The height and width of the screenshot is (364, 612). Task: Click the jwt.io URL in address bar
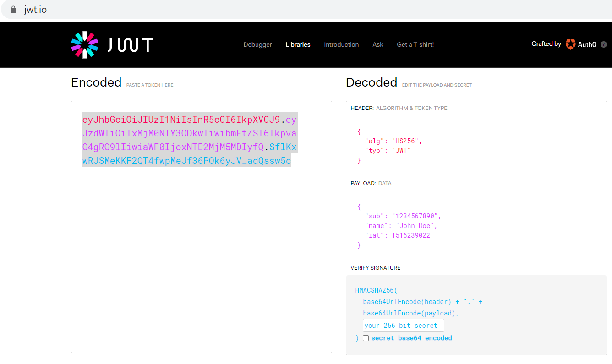35,9
